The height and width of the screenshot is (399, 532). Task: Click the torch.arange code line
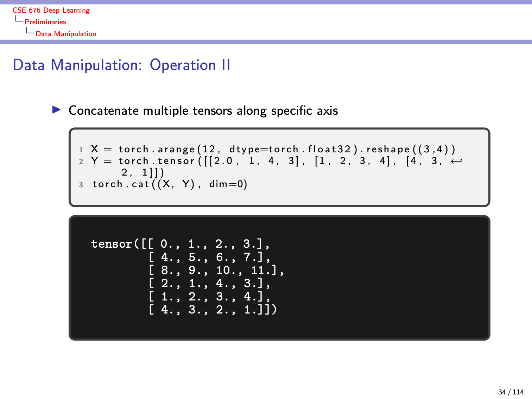point(273,149)
